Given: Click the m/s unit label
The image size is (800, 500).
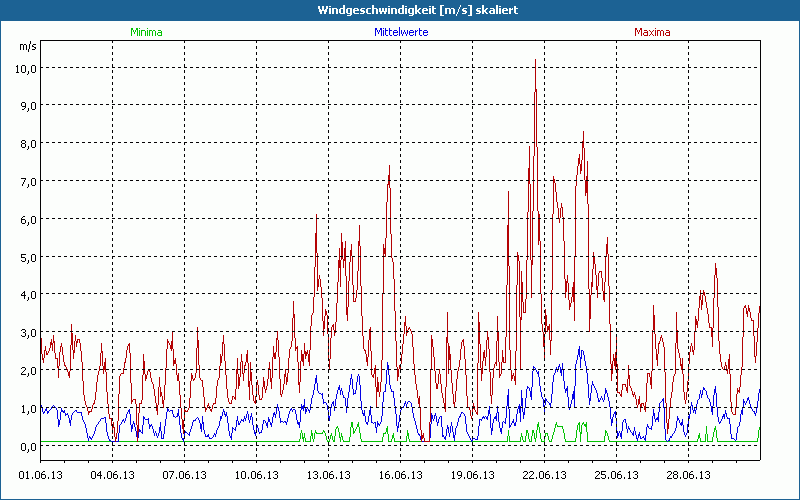Looking at the screenshot, I should click(27, 46).
